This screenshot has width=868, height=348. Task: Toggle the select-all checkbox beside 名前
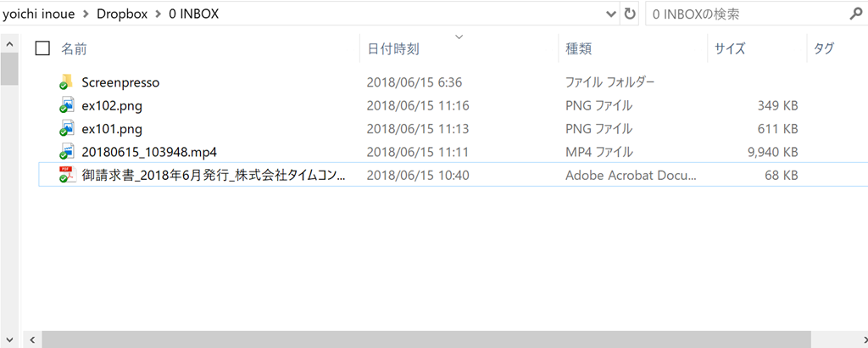coord(42,48)
